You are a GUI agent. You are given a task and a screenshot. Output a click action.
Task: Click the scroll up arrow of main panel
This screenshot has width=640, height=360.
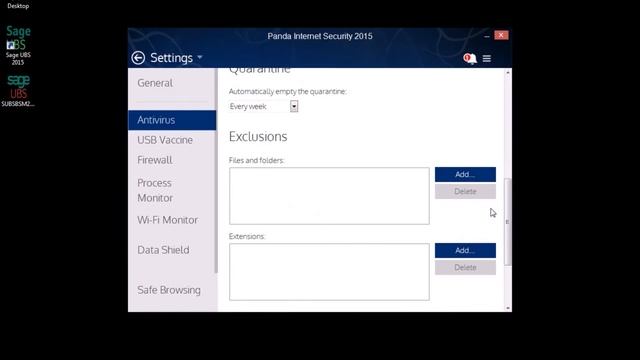(x=508, y=72)
